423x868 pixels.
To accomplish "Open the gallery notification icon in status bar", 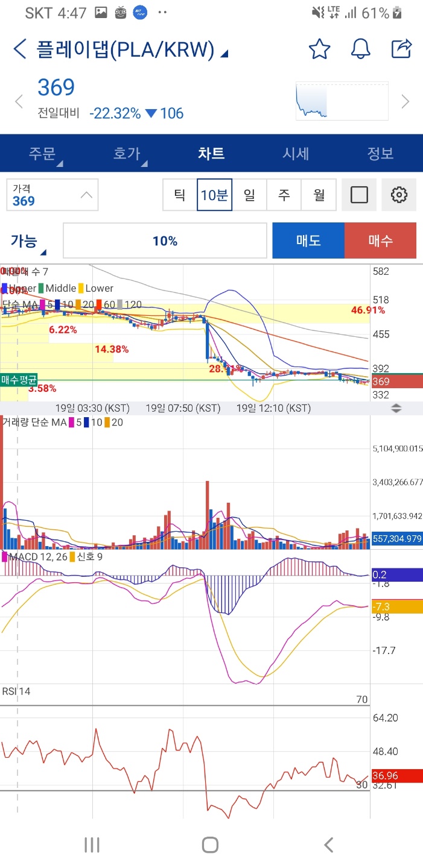I will point(101,13).
